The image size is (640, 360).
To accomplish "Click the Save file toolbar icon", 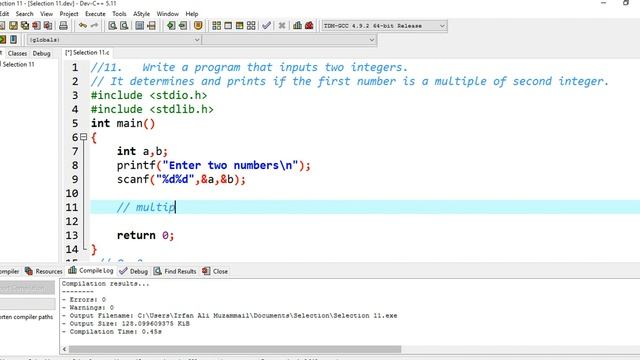I will 13,26.
